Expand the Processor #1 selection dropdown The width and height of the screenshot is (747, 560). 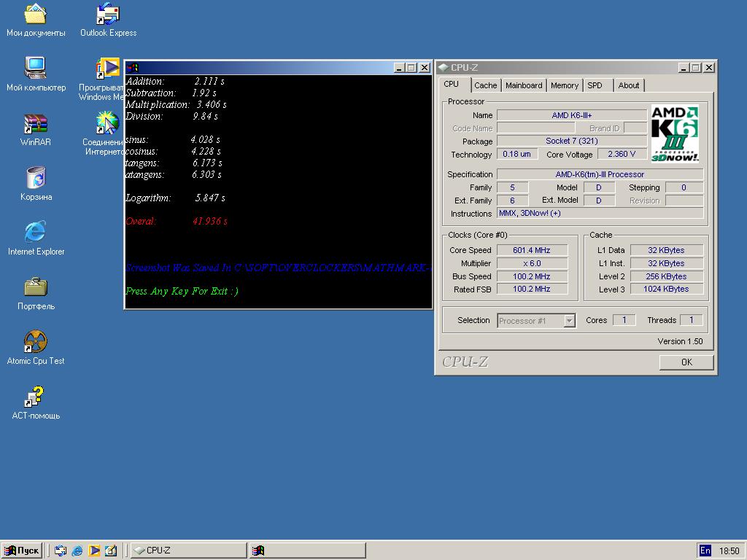click(x=569, y=321)
